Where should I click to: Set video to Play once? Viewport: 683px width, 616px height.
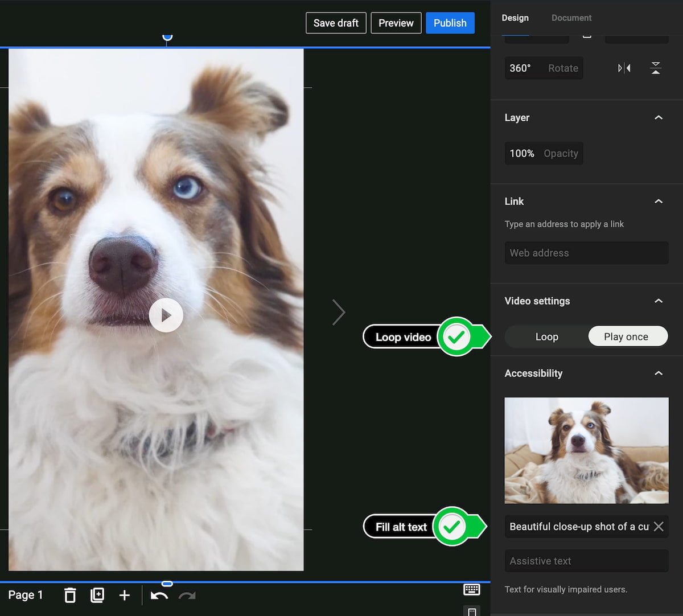click(626, 336)
